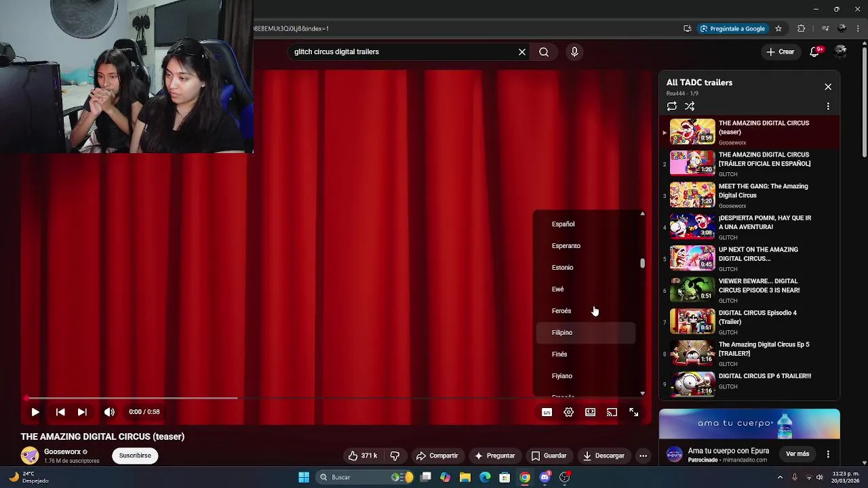868x488 pixels.
Task: Play the video with the play button
Action: point(35,412)
